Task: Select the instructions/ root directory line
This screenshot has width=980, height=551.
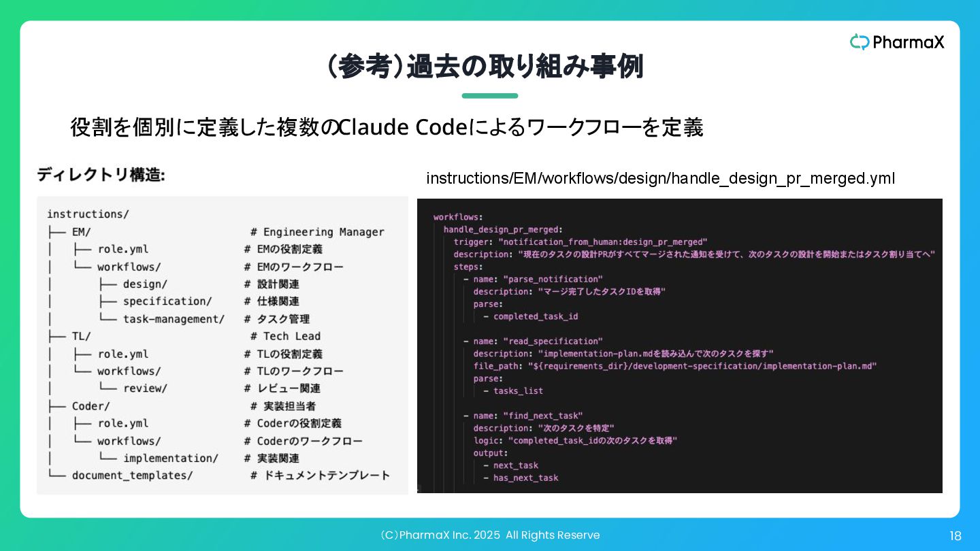Action: click(88, 214)
